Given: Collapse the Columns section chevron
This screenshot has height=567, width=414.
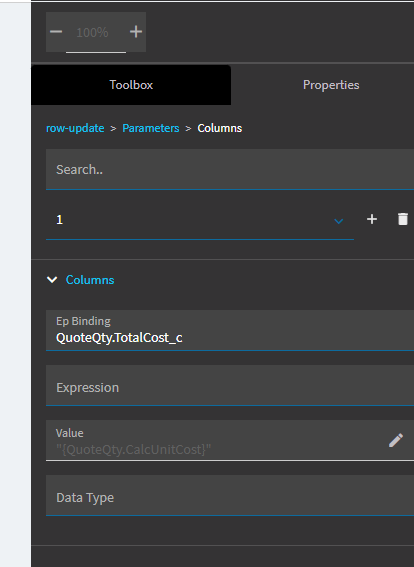Looking at the screenshot, I should pos(52,280).
